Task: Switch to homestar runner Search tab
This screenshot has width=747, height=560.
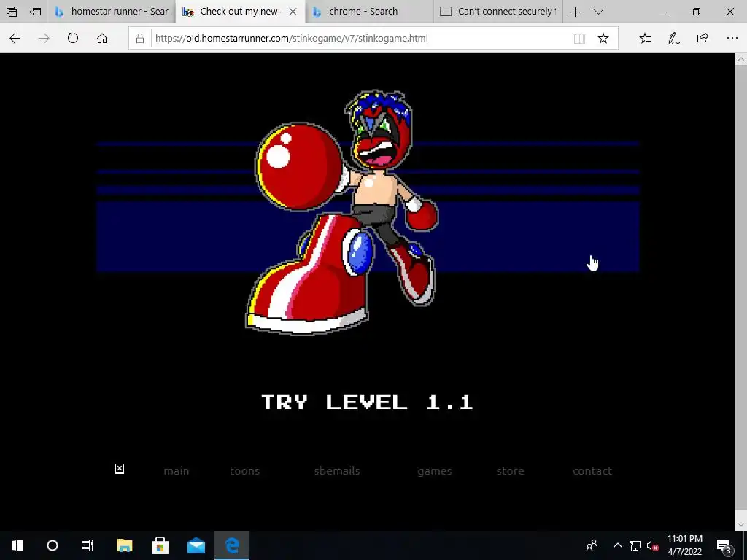Action: coord(112,12)
